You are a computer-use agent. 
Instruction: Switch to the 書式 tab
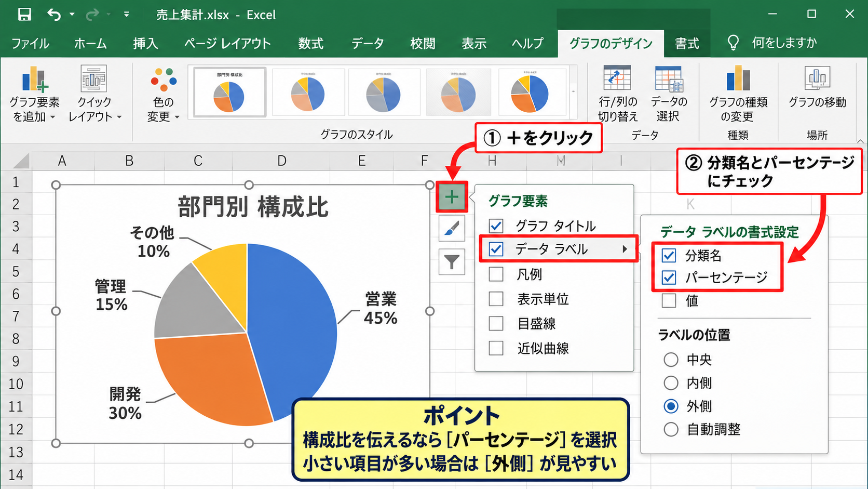687,43
